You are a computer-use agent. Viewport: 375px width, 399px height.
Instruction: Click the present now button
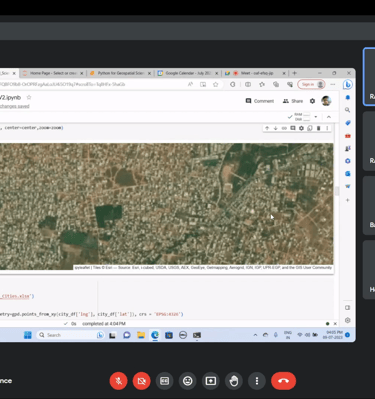(211, 381)
